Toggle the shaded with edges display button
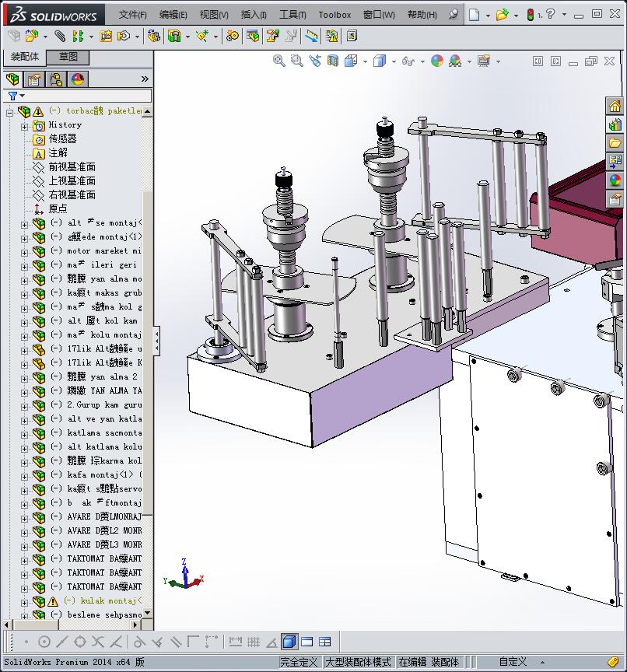Viewport: 627px width, 672px height. (x=289, y=642)
